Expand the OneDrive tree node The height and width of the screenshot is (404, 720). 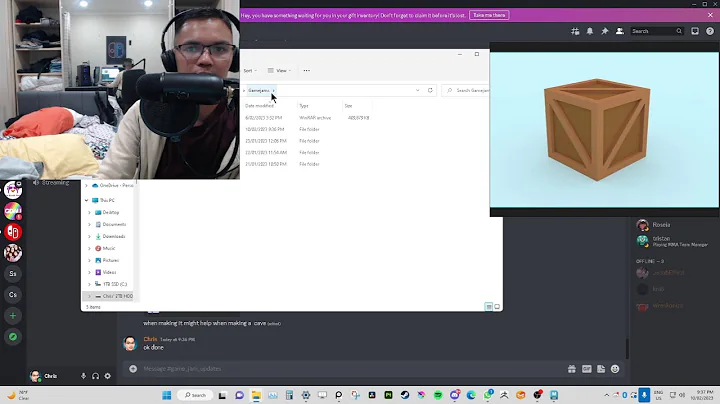click(86, 185)
